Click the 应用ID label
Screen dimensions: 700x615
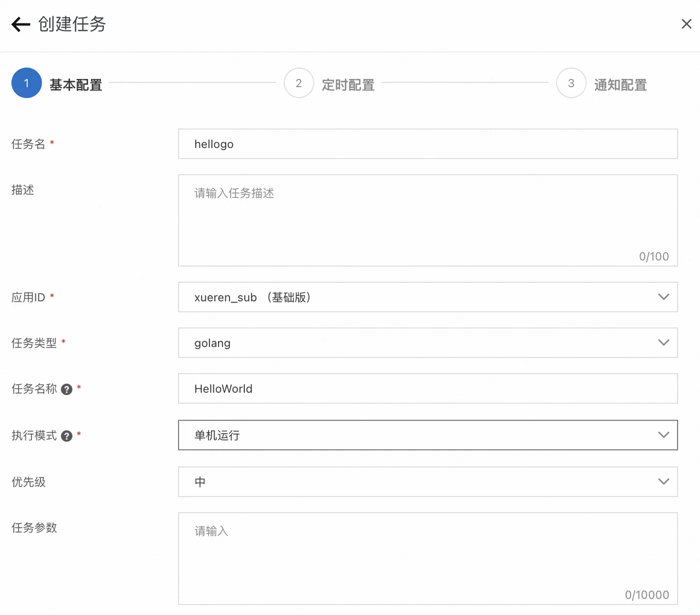(x=28, y=297)
